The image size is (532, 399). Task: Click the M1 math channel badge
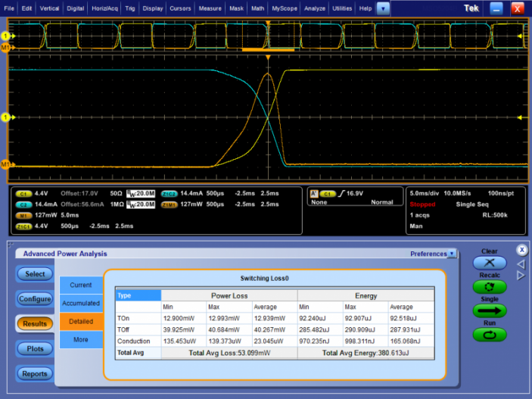pyautogui.click(x=23, y=215)
